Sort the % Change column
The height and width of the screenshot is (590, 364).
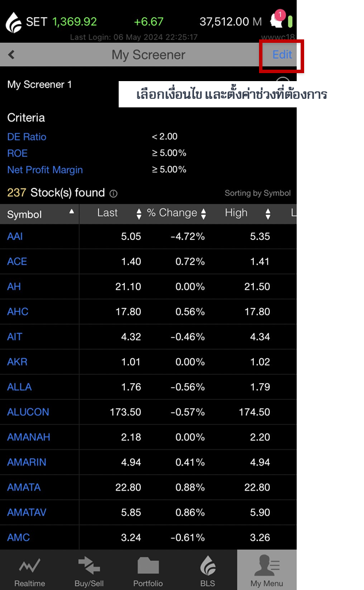pos(204,214)
